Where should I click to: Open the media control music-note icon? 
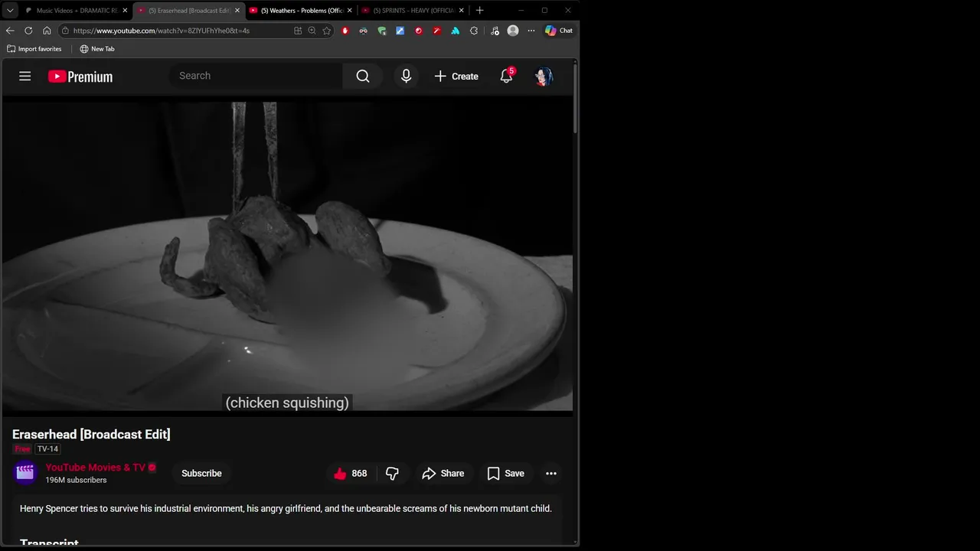click(x=495, y=31)
